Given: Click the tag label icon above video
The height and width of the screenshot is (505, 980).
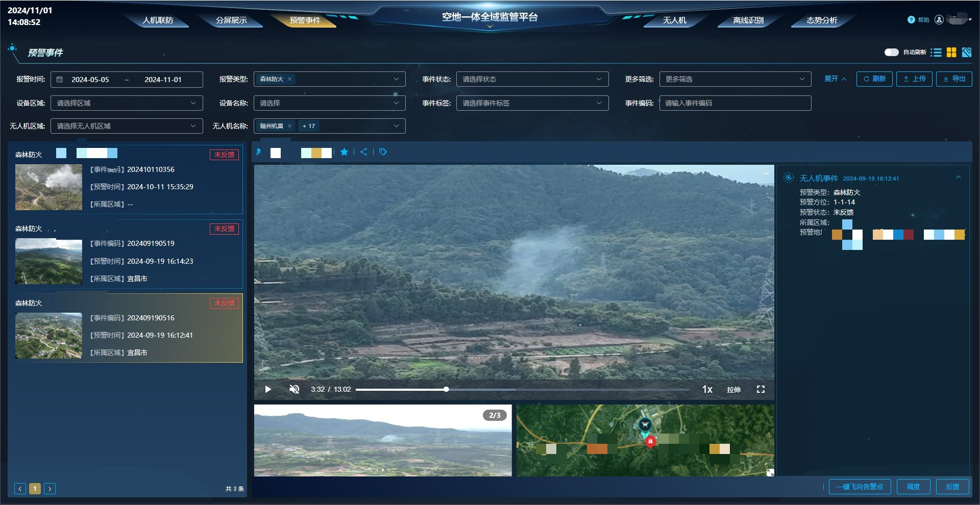Looking at the screenshot, I should [383, 152].
